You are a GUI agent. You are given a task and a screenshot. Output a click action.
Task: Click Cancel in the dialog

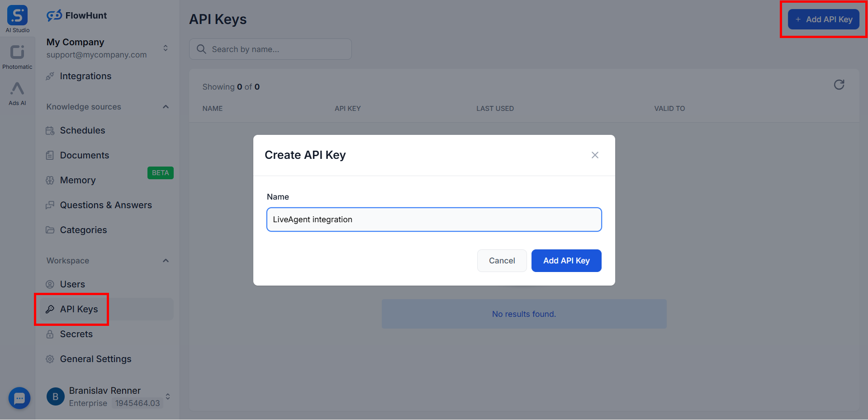(x=502, y=261)
